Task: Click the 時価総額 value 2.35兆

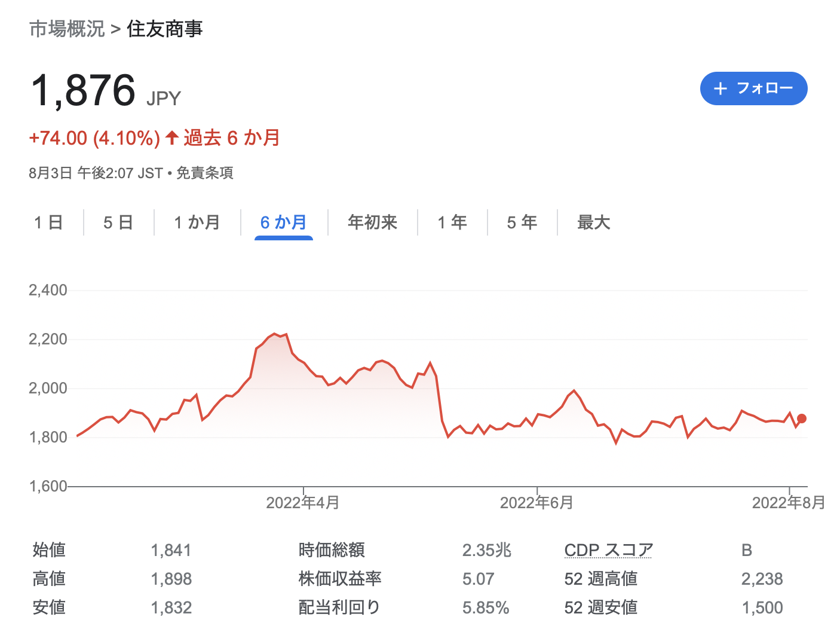Action: pyautogui.click(x=487, y=550)
